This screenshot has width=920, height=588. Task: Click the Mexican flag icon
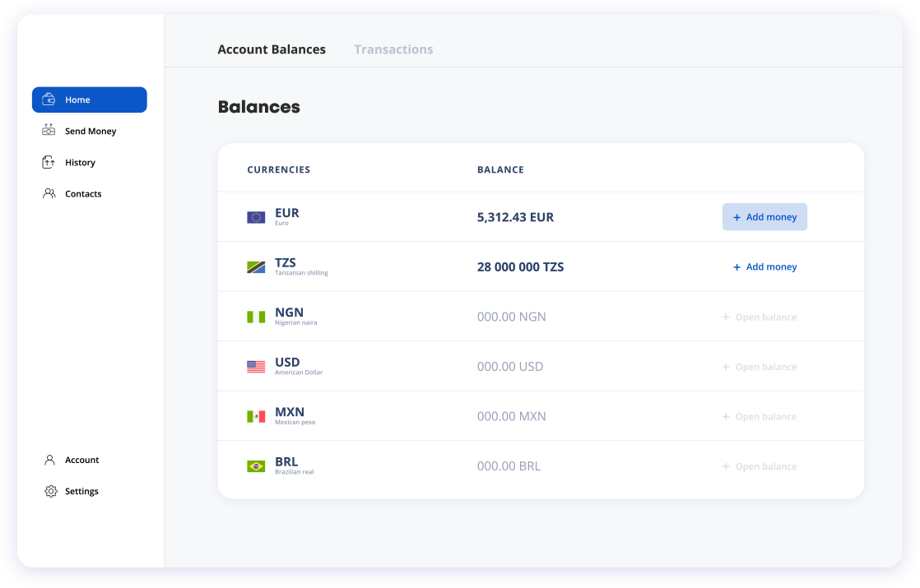coord(256,417)
